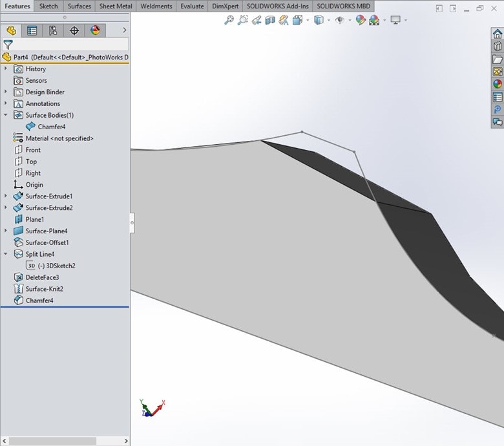
Task: Open the ConfigurationManager tab icon
Action: (x=52, y=30)
